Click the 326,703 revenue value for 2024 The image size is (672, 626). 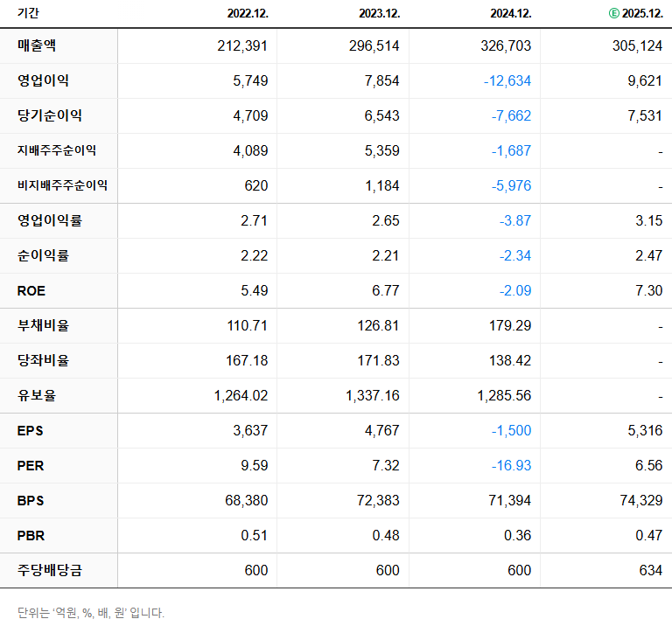[506, 45]
